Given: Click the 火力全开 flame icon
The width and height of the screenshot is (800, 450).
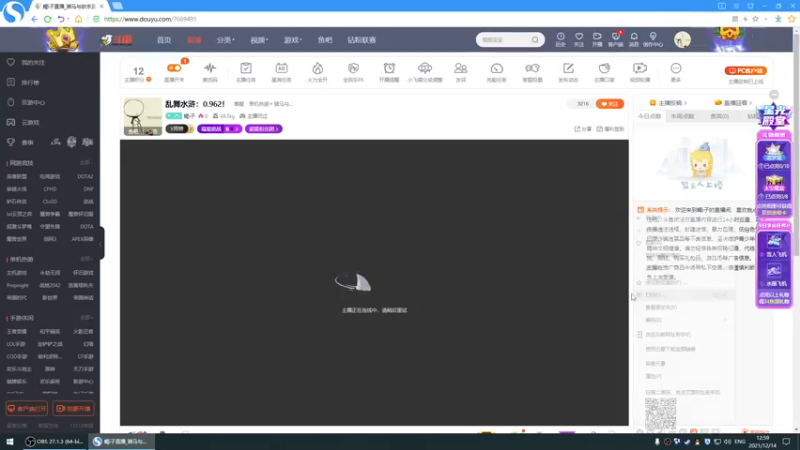Looking at the screenshot, I should 317,68.
